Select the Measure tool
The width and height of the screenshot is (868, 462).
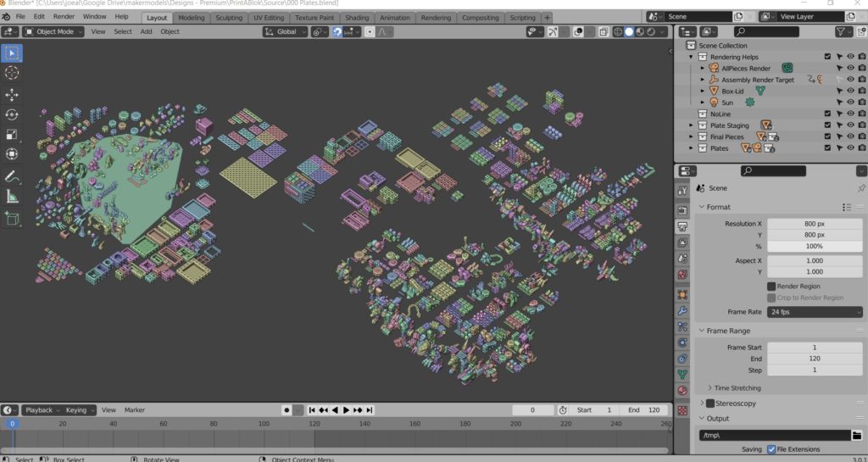12,197
